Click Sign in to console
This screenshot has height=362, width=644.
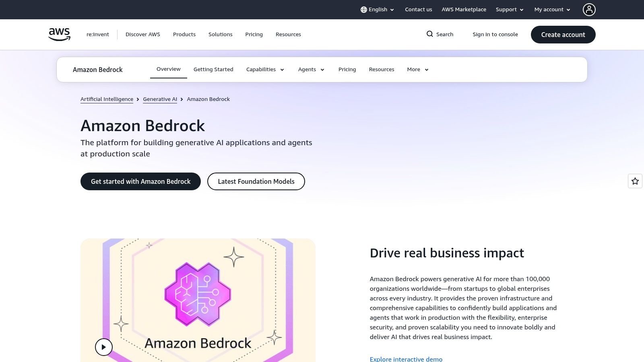click(x=495, y=35)
